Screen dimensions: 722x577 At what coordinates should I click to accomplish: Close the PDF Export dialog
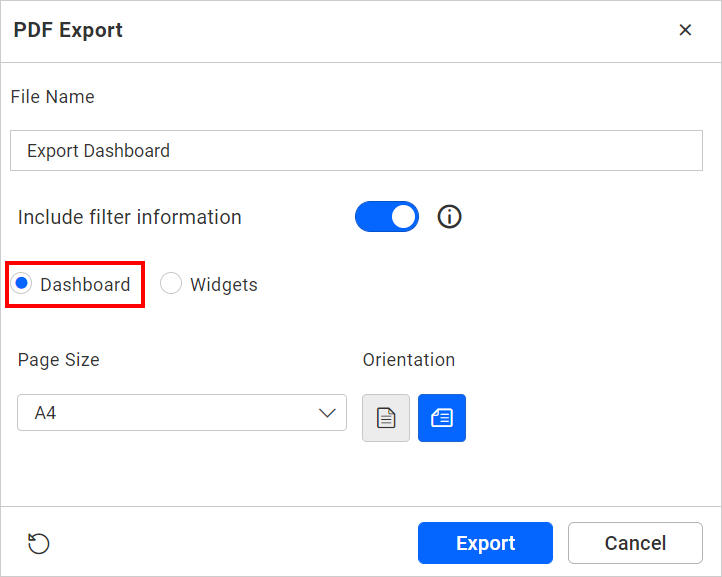pos(685,30)
